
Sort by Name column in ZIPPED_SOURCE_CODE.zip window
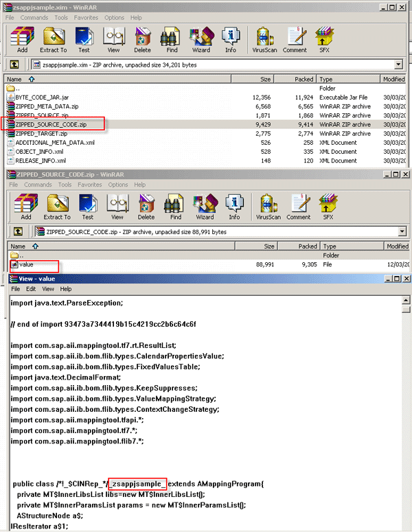[x=121, y=246]
